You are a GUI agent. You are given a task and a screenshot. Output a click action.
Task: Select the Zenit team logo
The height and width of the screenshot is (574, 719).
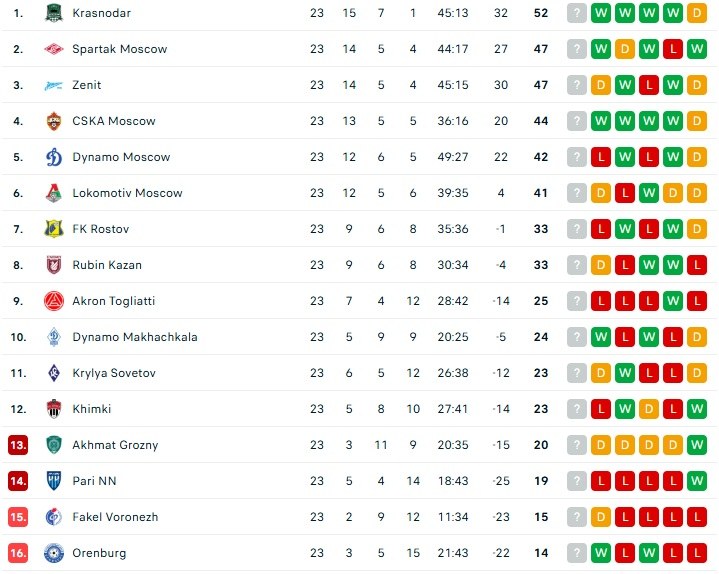click(54, 85)
